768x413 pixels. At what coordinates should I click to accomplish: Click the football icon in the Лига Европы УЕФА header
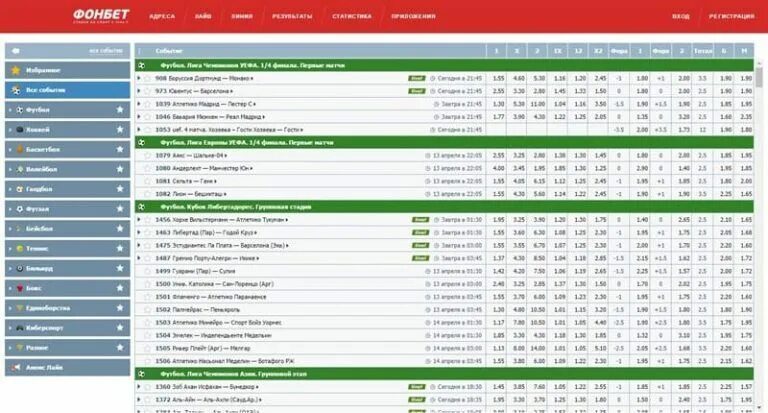coord(142,143)
